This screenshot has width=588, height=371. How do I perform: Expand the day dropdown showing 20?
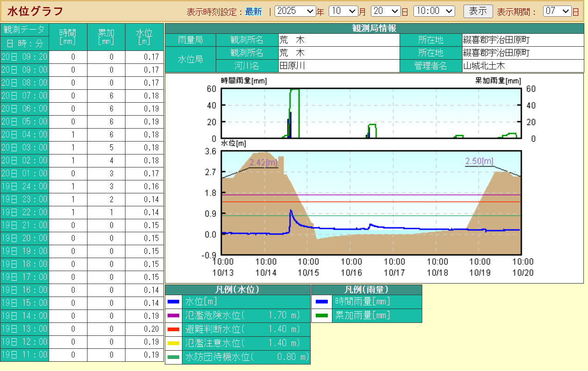pyautogui.click(x=385, y=11)
